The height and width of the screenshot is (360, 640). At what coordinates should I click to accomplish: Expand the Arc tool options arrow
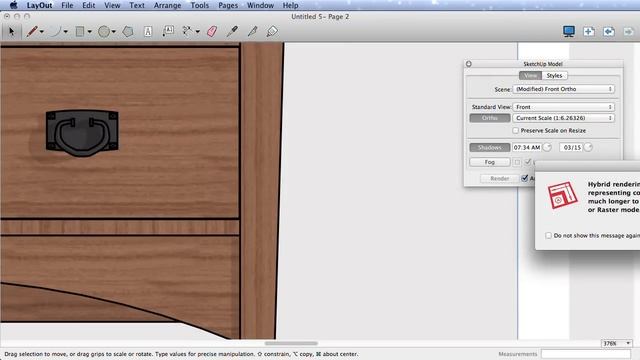coord(65,32)
